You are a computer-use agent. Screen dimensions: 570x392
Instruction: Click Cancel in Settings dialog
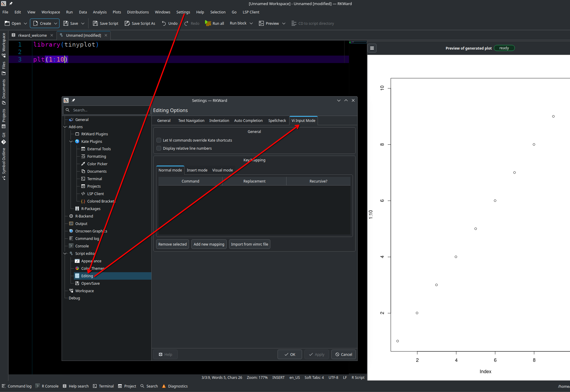tap(344, 354)
